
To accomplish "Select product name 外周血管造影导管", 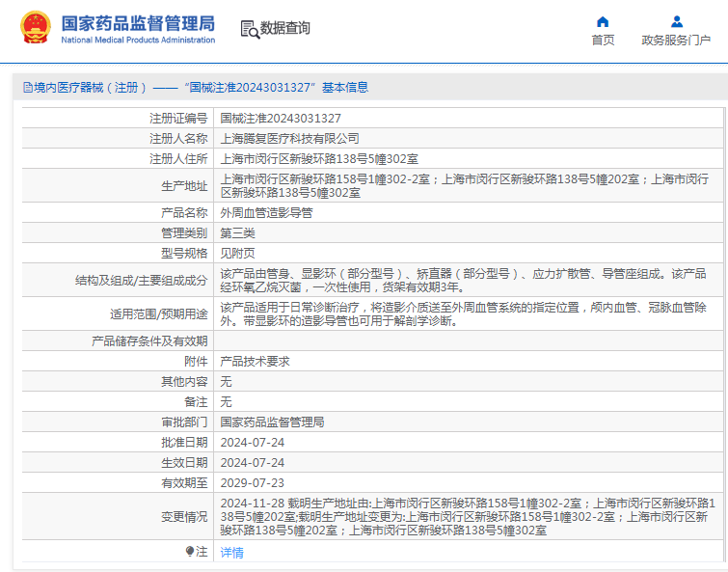I will (x=266, y=212).
